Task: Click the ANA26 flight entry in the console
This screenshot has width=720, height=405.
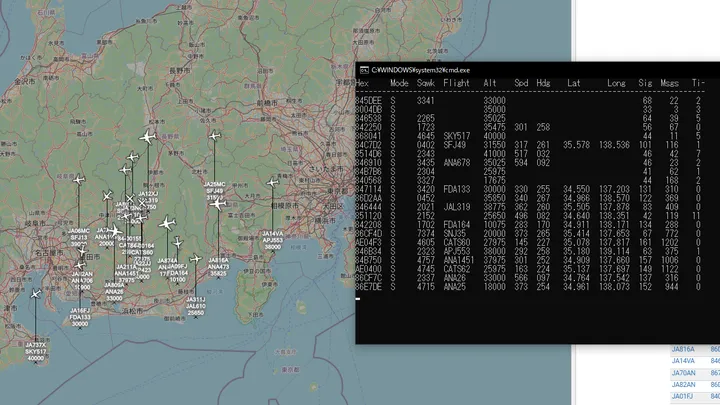Action: [454, 278]
